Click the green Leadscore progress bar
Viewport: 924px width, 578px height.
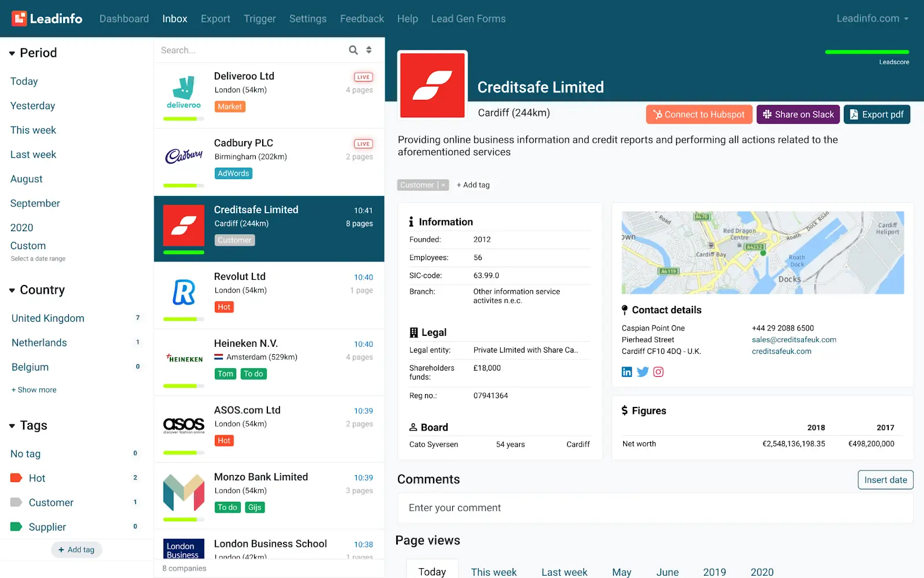(x=867, y=51)
